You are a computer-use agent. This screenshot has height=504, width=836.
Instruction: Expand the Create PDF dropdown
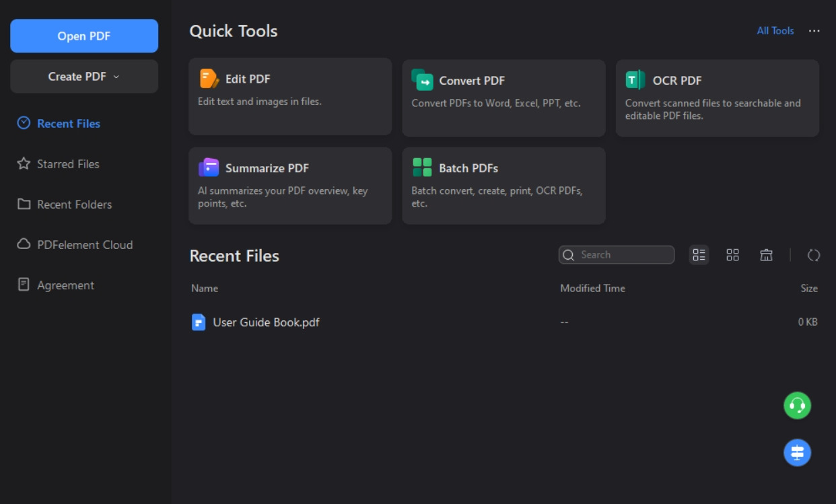84,77
